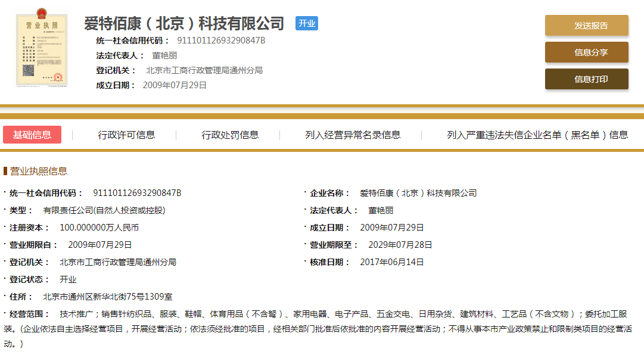Go to the 列入经营异常名录信息 tab

[353, 135]
